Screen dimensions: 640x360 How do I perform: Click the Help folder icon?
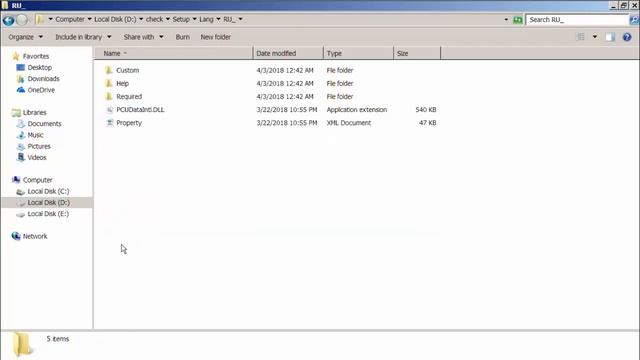click(x=109, y=83)
